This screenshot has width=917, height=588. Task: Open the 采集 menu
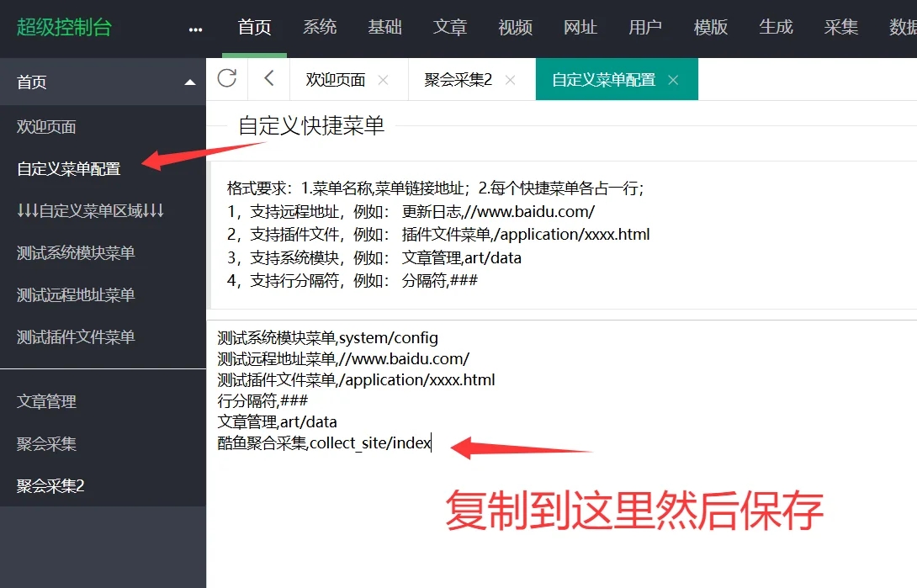841,27
